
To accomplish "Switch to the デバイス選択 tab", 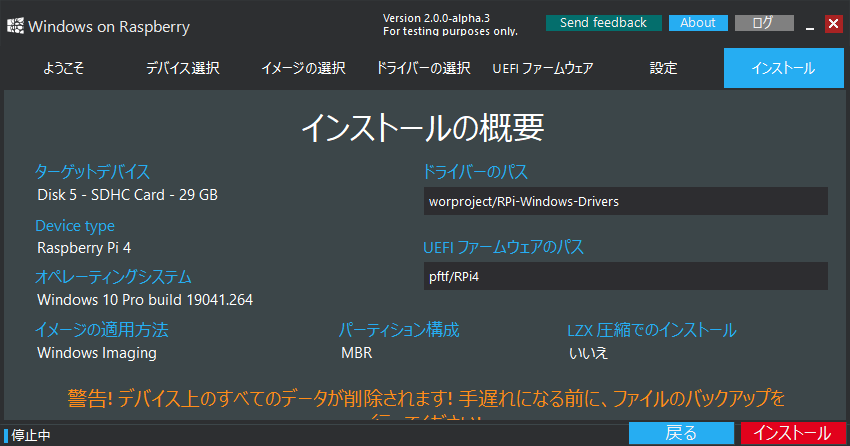I will click(x=183, y=68).
